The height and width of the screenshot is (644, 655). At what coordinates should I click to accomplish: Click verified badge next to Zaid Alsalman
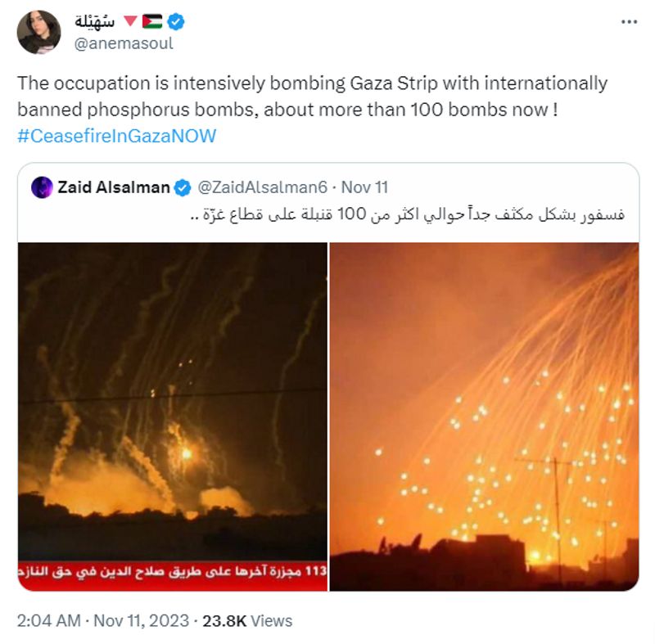[x=183, y=188]
